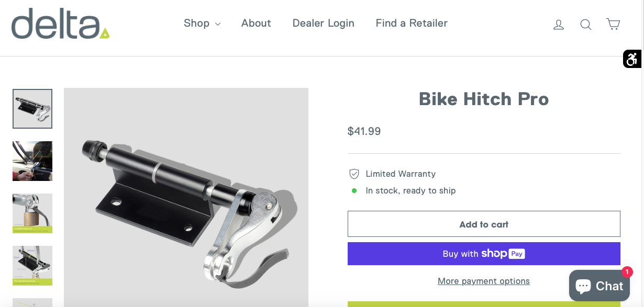644x307 pixels.
Task: Open the More payment options link
Action: point(484,281)
